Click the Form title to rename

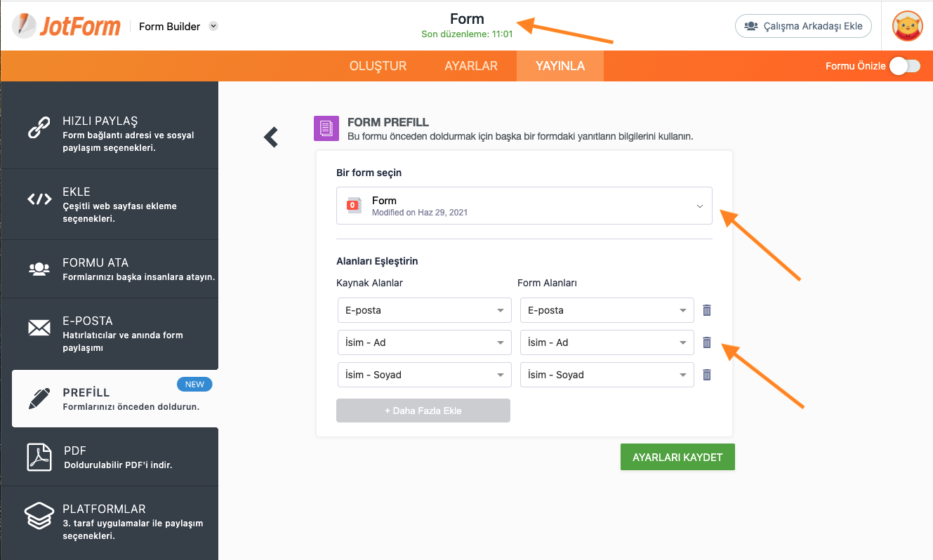point(467,19)
